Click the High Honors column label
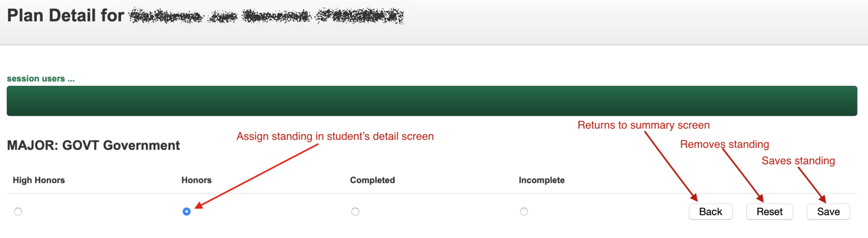 tap(39, 180)
